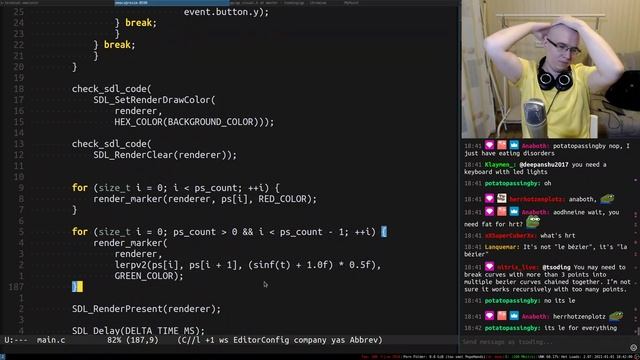This screenshot has width=640, height=360.
Task: Click the "Abbrev" minor mode in the modeline
Action: 364,340
